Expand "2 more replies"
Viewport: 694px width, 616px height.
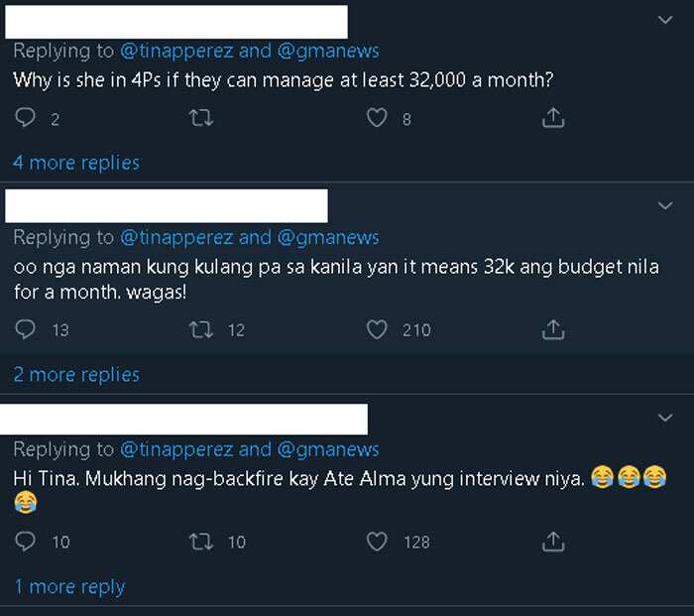tap(76, 375)
